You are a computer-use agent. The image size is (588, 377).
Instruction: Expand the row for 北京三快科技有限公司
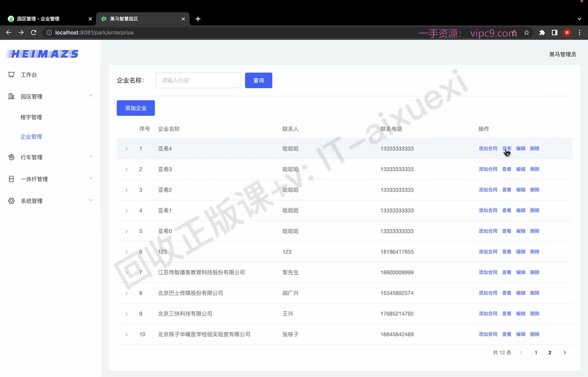[x=127, y=314]
